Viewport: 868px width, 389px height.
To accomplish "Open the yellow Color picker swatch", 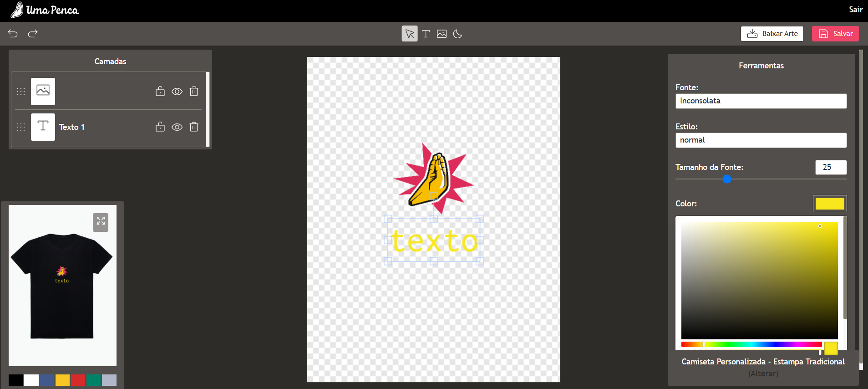I will (x=829, y=204).
